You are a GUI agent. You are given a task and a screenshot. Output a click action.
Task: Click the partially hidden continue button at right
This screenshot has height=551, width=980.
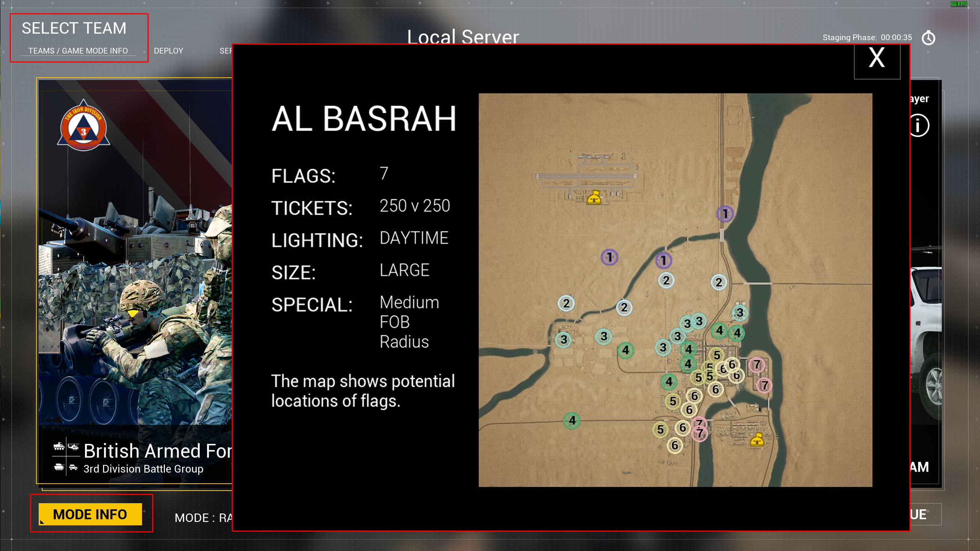[926, 514]
